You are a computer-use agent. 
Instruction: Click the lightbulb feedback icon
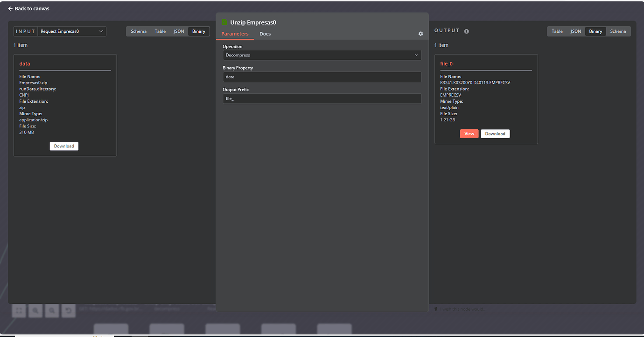tap(436, 309)
